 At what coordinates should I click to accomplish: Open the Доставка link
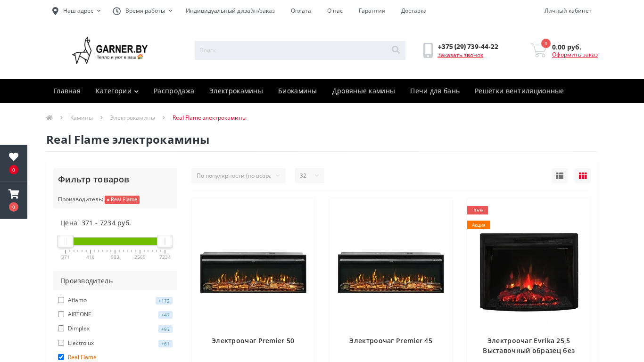tap(414, 11)
